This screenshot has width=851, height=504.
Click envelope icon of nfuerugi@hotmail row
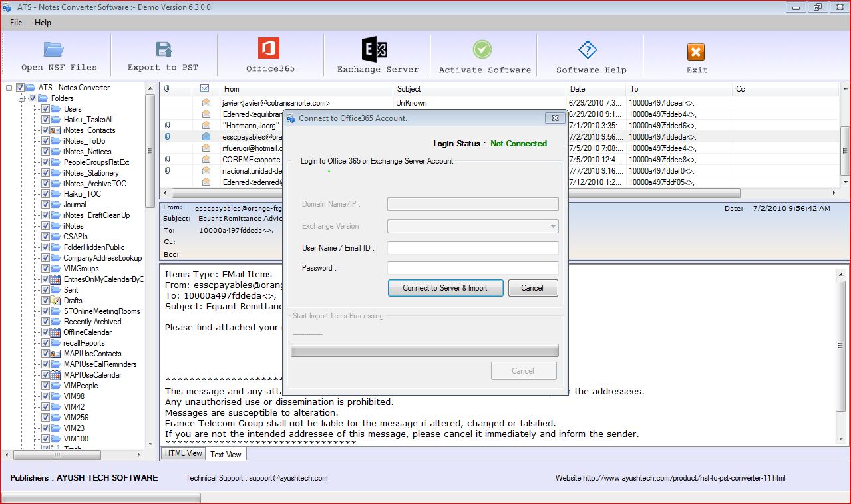206,148
